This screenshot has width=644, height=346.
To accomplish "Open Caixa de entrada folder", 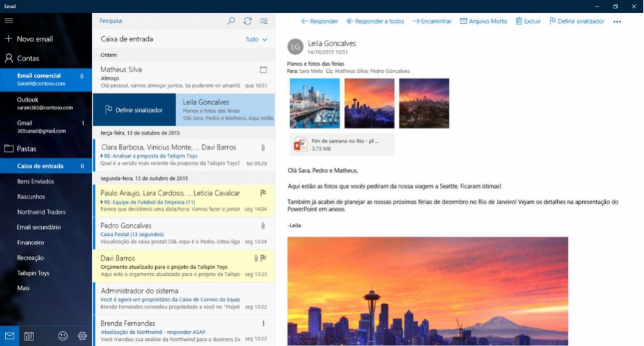I will pos(46,166).
